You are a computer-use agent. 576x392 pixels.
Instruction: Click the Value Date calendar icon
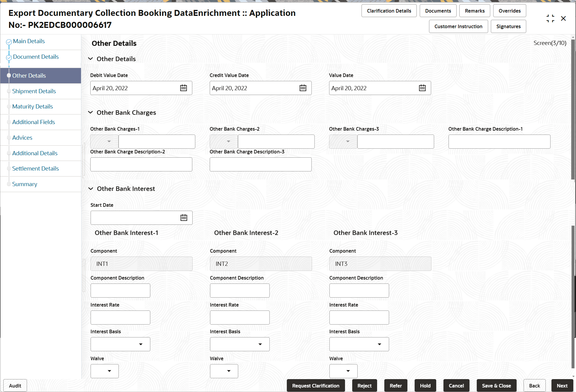pos(422,88)
